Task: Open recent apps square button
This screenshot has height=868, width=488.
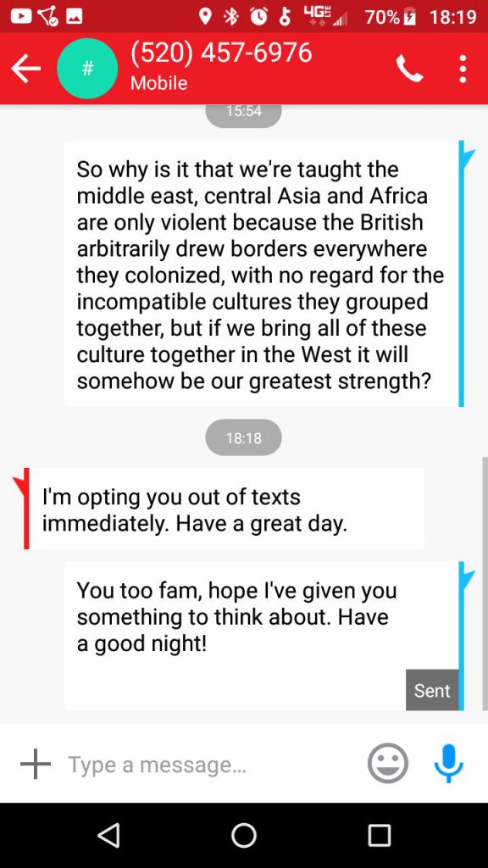Action: [x=380, y=835]
